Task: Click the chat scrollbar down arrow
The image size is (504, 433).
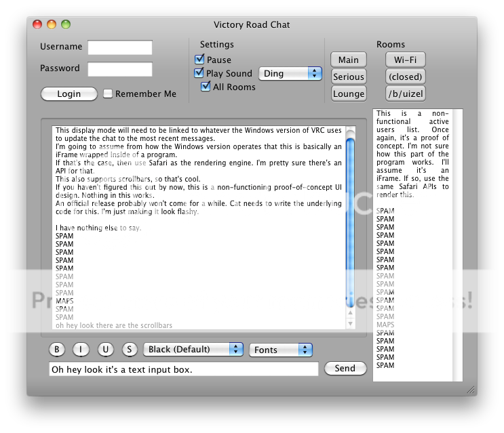Action: [350, 323]
